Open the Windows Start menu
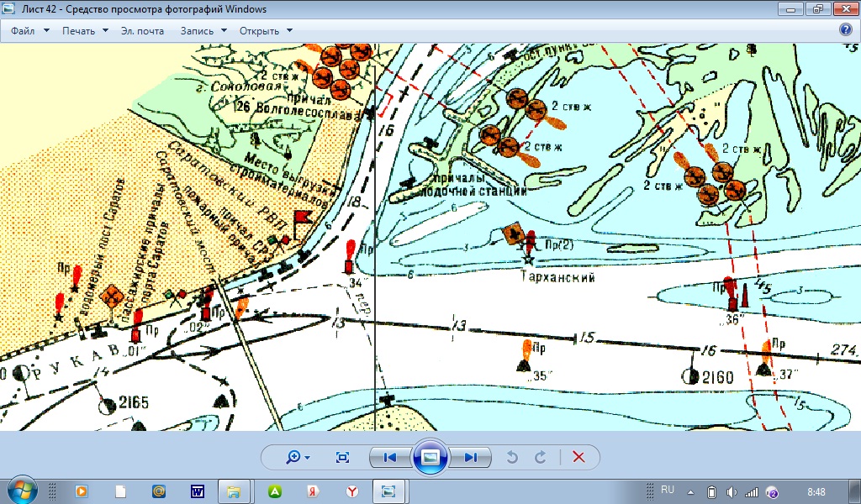 [x=22, y=491]
